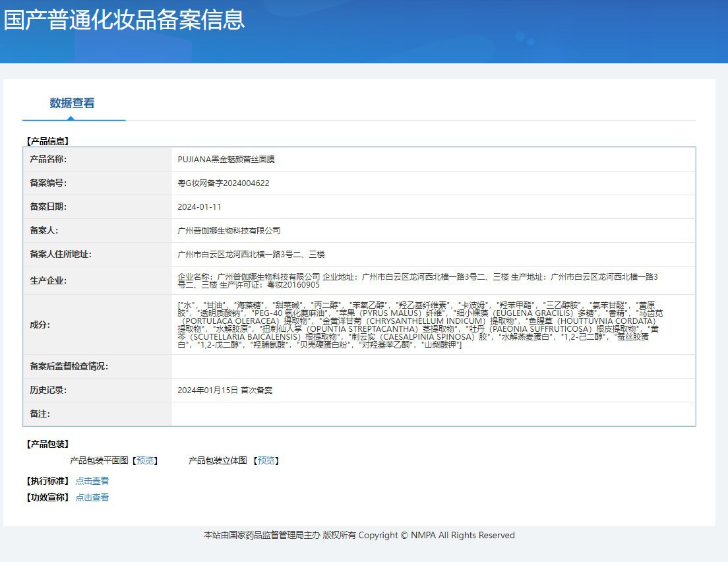
Task: Select the filing date 2024-01-11
Action: (x=199, y=206)
